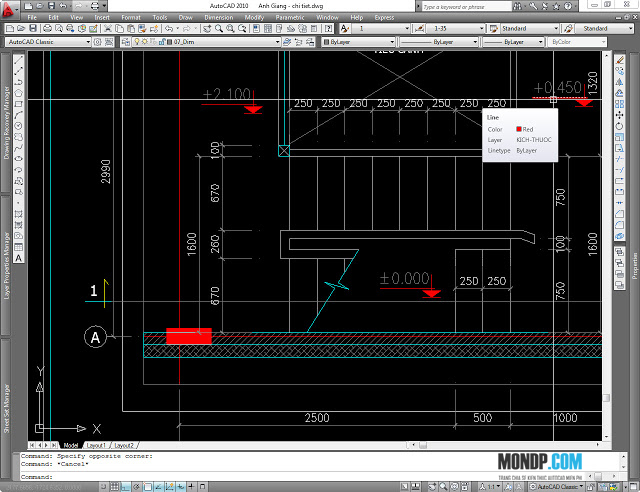Toggle Lineweight display in status bar
640x492 pixels.
pyautogui.click(x=192, y=487)
